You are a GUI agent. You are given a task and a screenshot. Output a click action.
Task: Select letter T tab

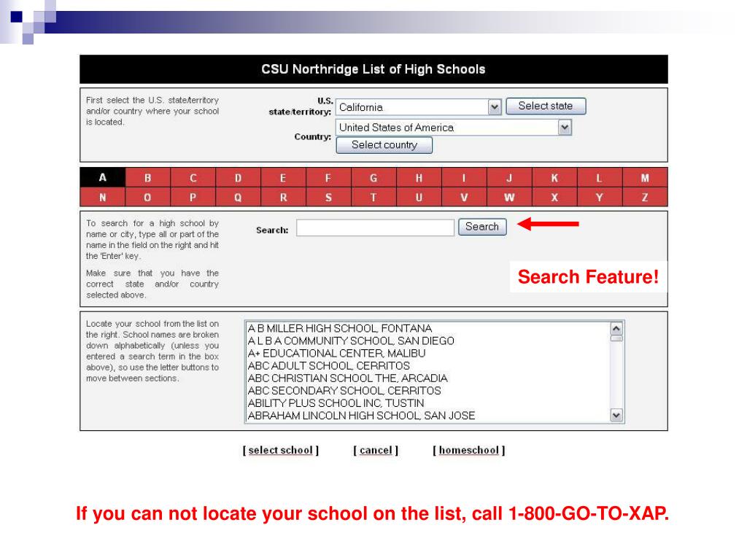coord(373,197)
